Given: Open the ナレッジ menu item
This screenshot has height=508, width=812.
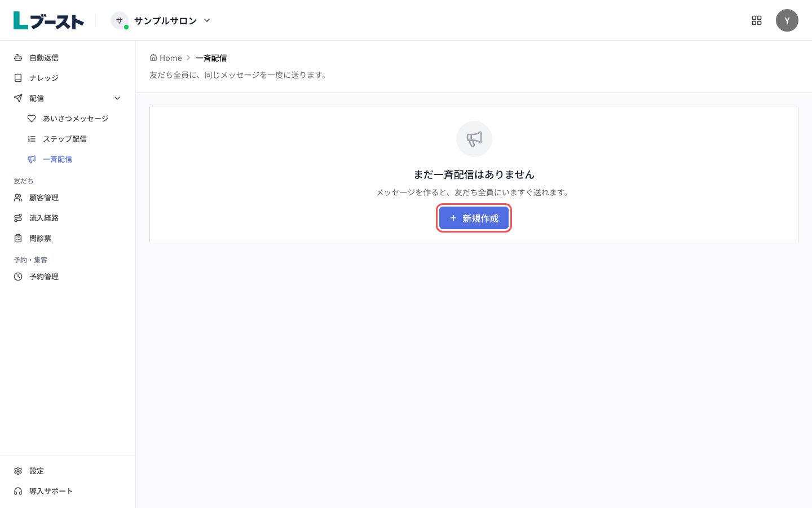Looking at the screenshot, I should pyautogui.click(x=68, y=78).
